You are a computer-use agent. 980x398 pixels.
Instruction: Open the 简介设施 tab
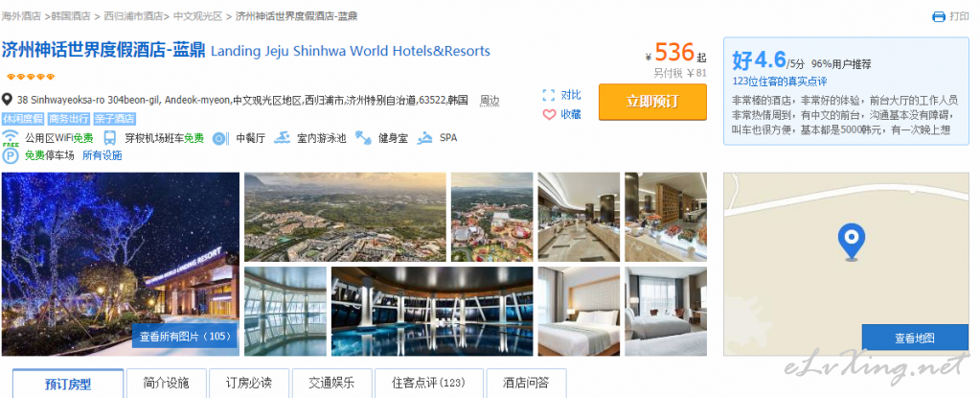(x=166, y=383)
